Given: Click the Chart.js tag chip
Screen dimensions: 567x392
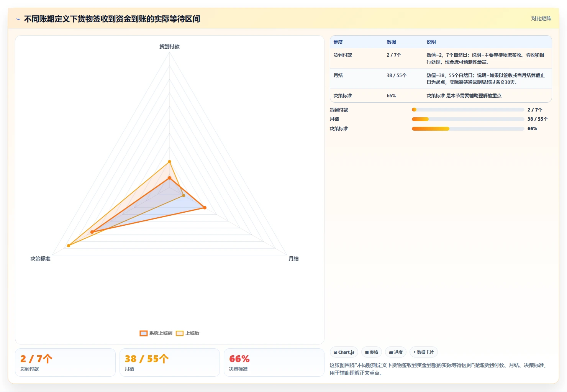Looking at the screenshot, I should click(x=344, y=352).
